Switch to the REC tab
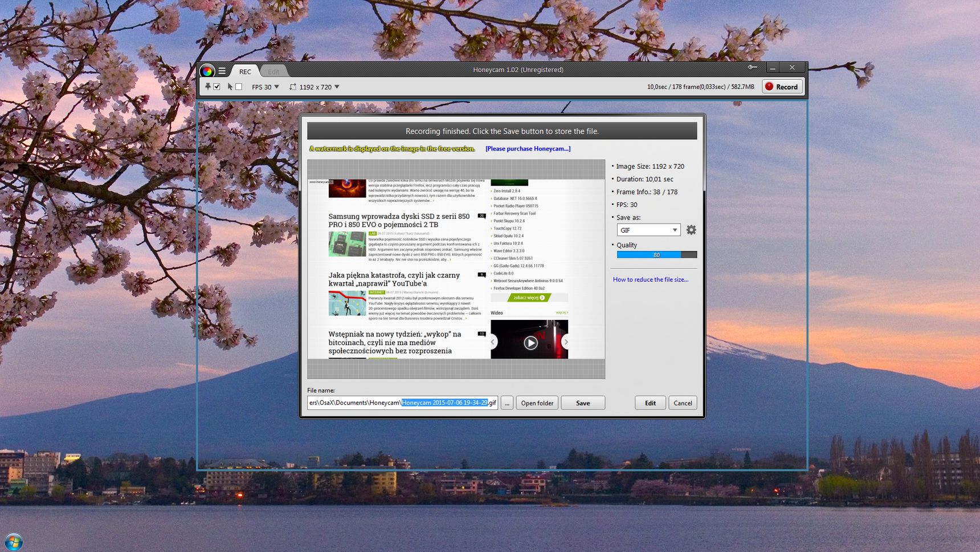980x552 pixels. click(x=245, y=71)
